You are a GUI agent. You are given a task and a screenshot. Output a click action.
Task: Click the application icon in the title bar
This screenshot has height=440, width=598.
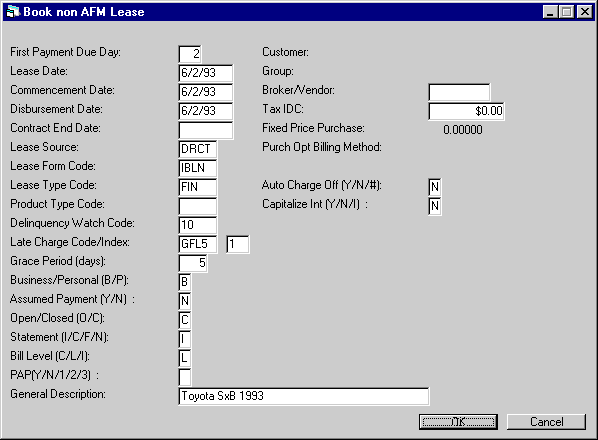point(13,12)
